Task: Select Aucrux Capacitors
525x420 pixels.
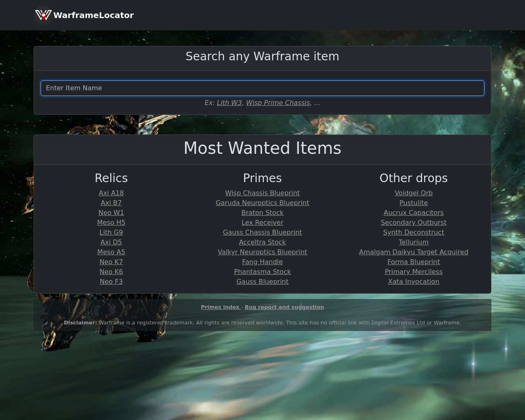Action: coord(413,213)
